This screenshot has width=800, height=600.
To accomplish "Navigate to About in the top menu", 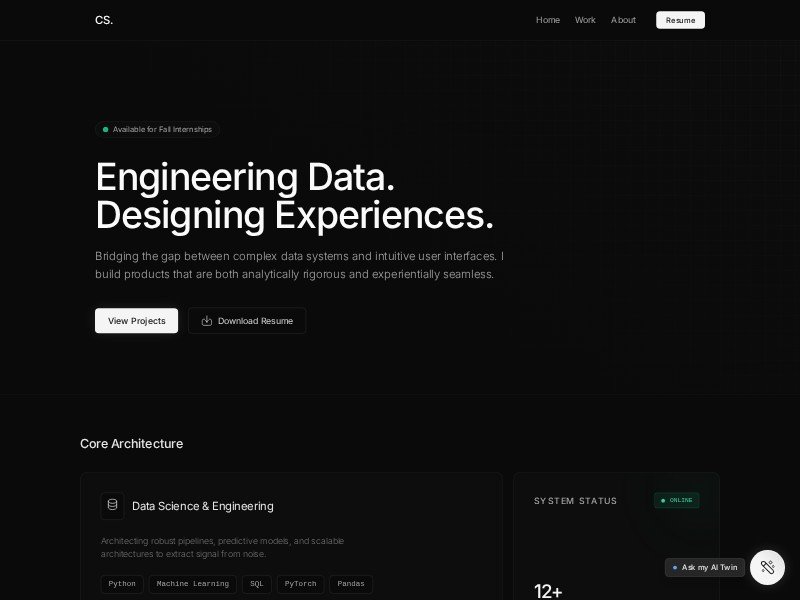I will click(x=623, y=20).
